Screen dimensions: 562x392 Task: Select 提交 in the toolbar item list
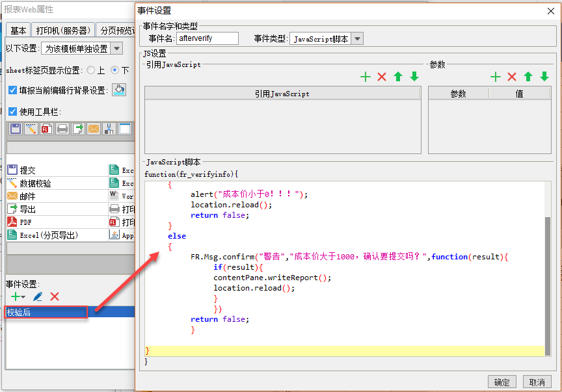(57, 170)
